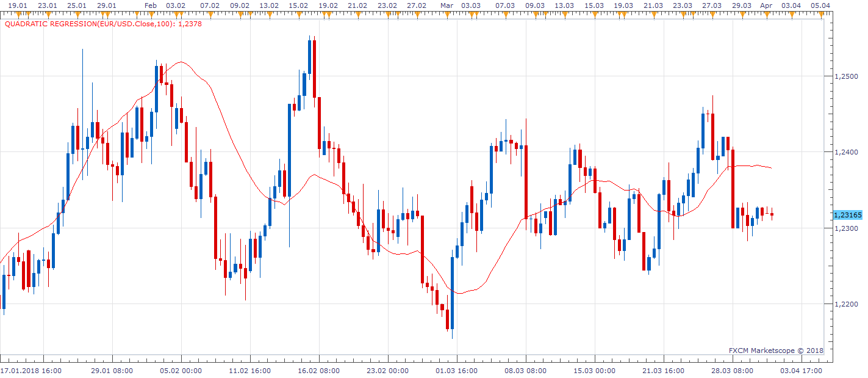The width and height of the screenshot is (868, 378).
Task: Click orange event marker under 07.02 date
Action: point(210,14)
